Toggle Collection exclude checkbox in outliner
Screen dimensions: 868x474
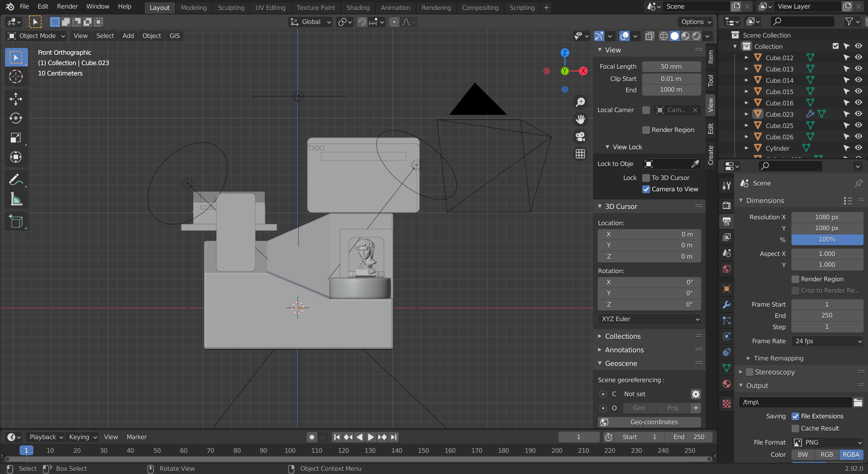[835, 46]
